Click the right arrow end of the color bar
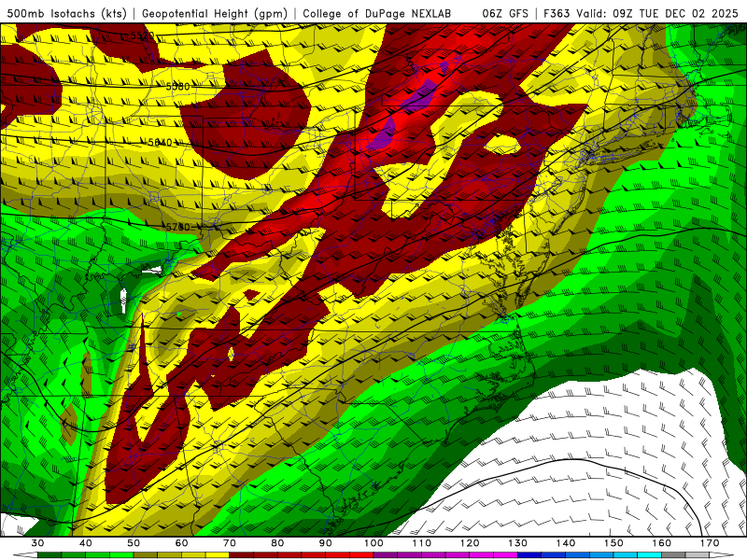The image size is (747, 560). pyautogui.click(x=722, y=555)
